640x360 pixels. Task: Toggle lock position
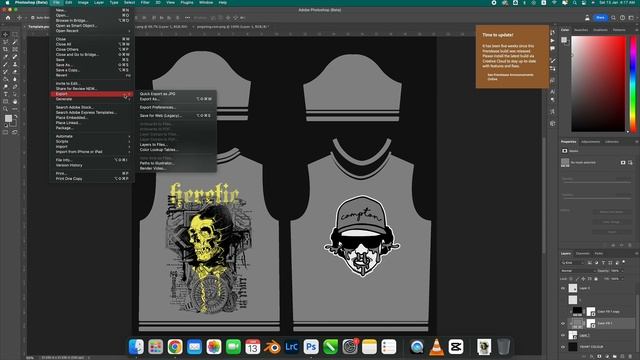click(583, 279)
